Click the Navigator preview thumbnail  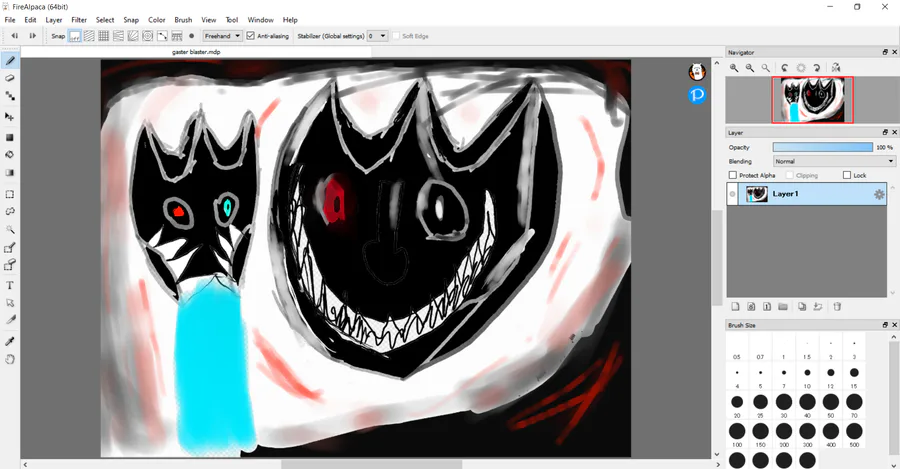click(812, 100)
